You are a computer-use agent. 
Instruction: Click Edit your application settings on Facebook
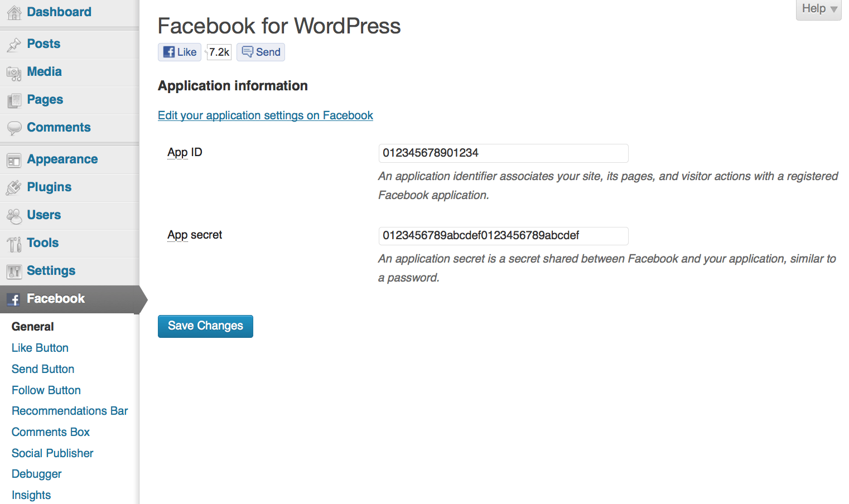266,115
